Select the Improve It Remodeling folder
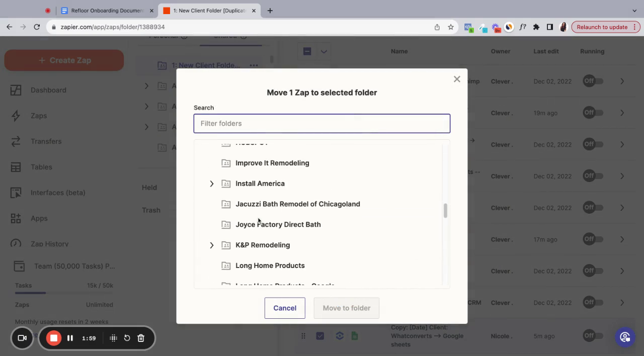644x356 pixels. coord(272,163)
